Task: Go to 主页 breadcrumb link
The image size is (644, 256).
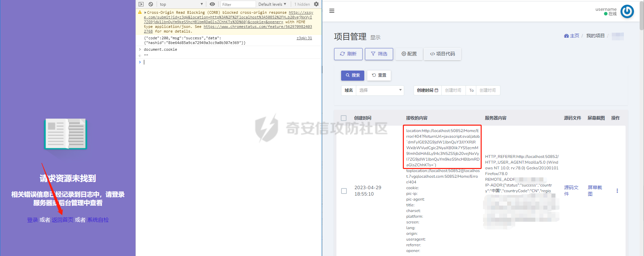Action: point(572,36)
